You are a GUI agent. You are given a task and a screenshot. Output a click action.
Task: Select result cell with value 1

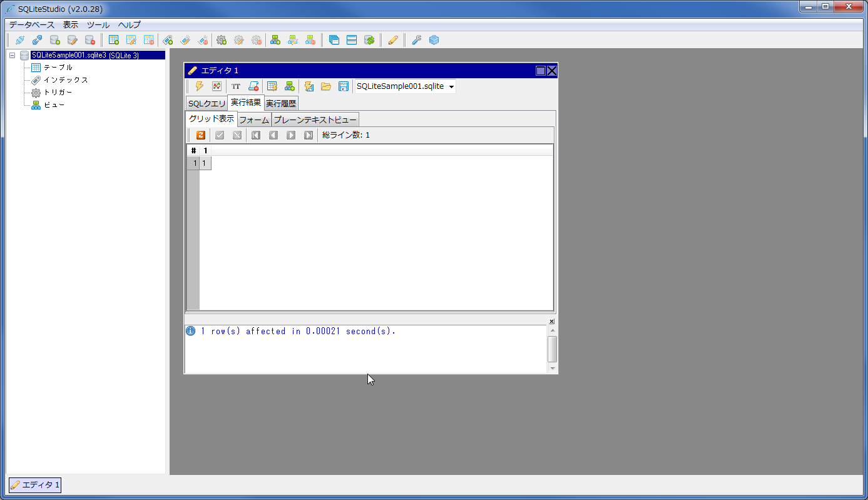(205, 163)
